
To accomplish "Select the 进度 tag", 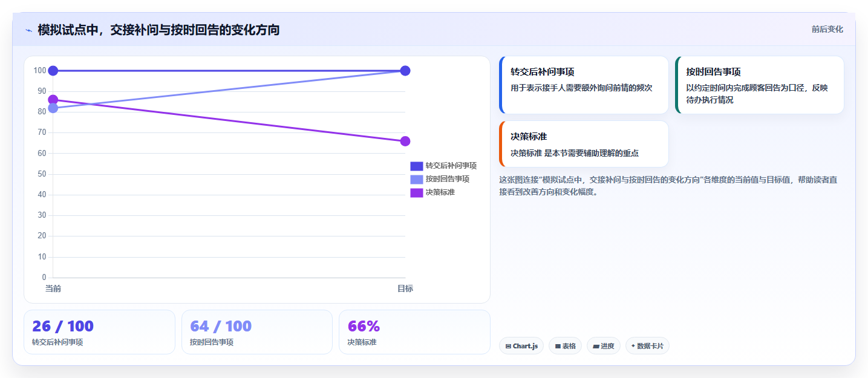I will [x=604, y=346].
